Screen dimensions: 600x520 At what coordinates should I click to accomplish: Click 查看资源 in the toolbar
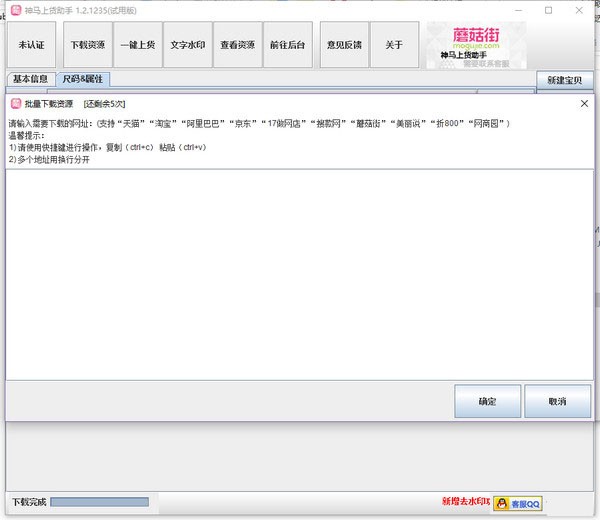(x=238, y=45)
